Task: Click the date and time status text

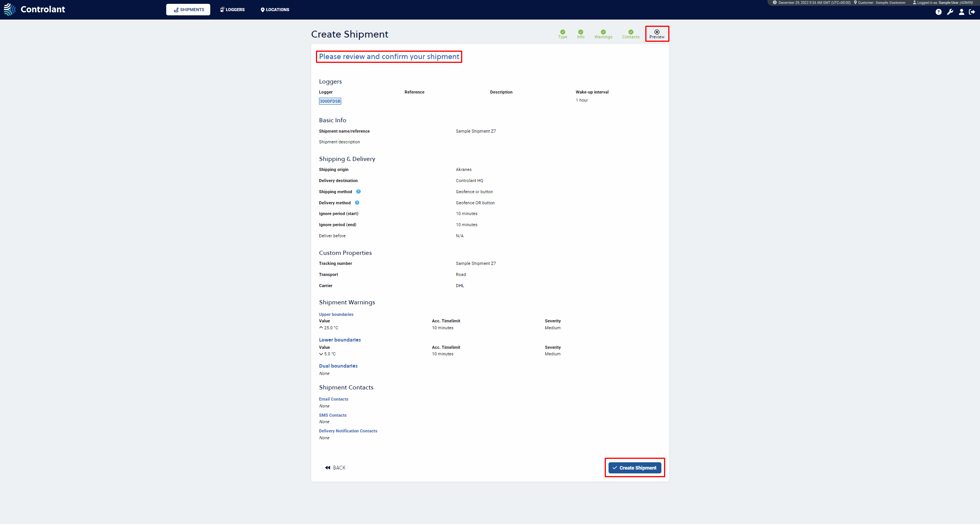Action: [x=811, y=3]
